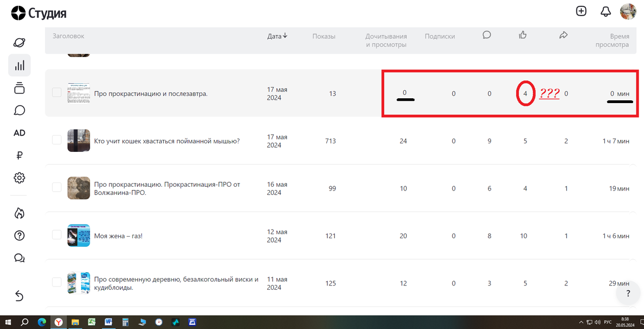This screenshot has height=329, width=644.
Task: Open Windows taskbar search
Action: pyautogui.click(x=25, y=322)
